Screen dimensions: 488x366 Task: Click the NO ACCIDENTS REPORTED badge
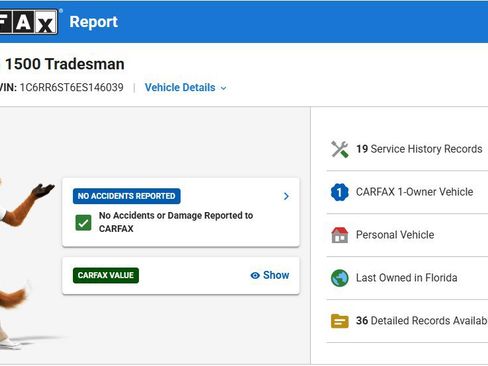pos(127,196)
